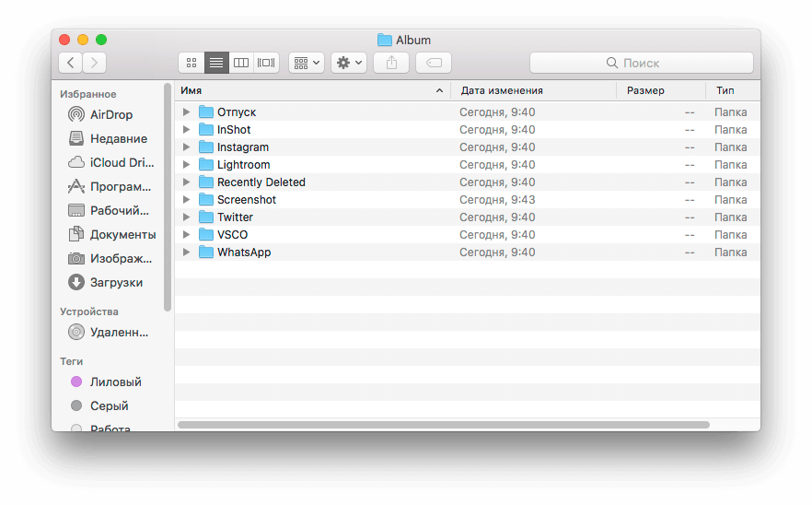Image resolution: width=812 pixels, height=505 pixels.
Task: Select the WhatsApp folder name
Action: (244, 252)
